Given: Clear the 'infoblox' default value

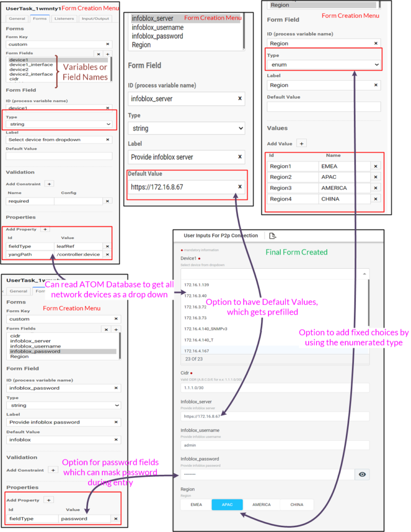Looking at the screenshot, I should coord(116,440).
